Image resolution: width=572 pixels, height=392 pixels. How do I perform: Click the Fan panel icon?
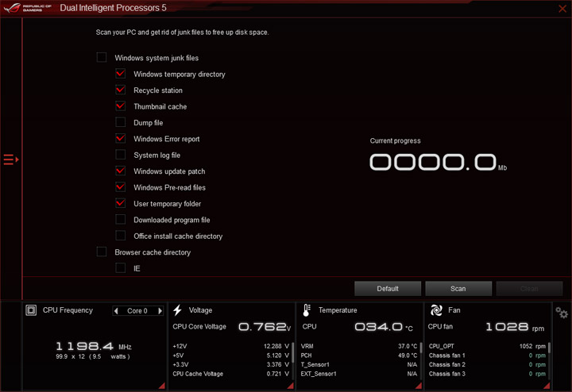[x=436, y=310]
